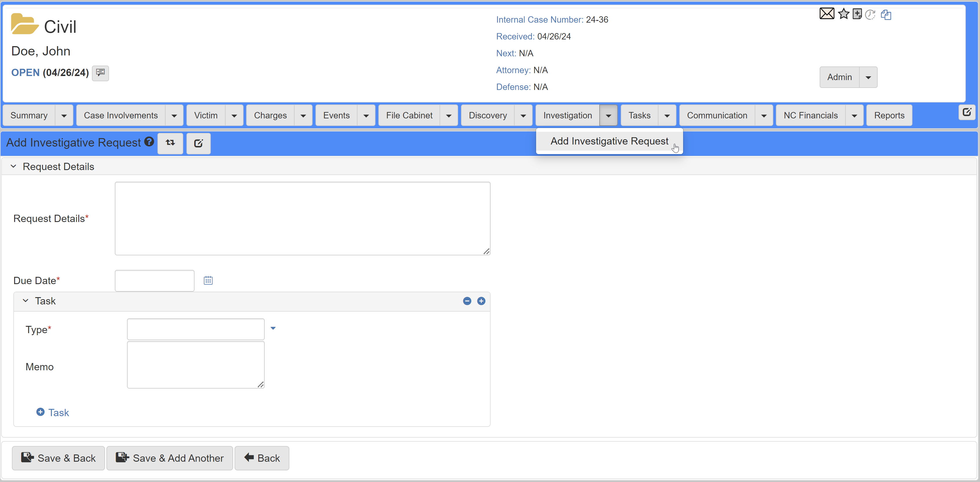Open Due Date calendar picker
Image resolution: width=980 pixels, height=482 pixels.
pos(208,281)
